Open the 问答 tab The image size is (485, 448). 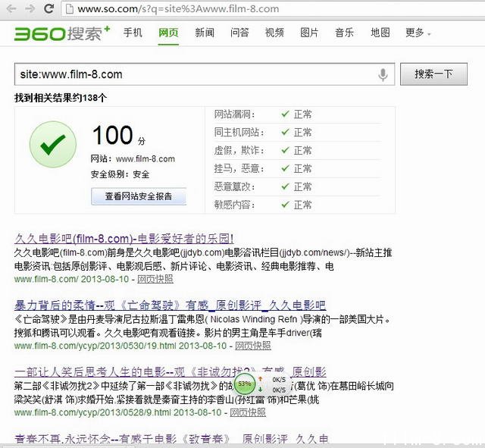tap(239, 33)
